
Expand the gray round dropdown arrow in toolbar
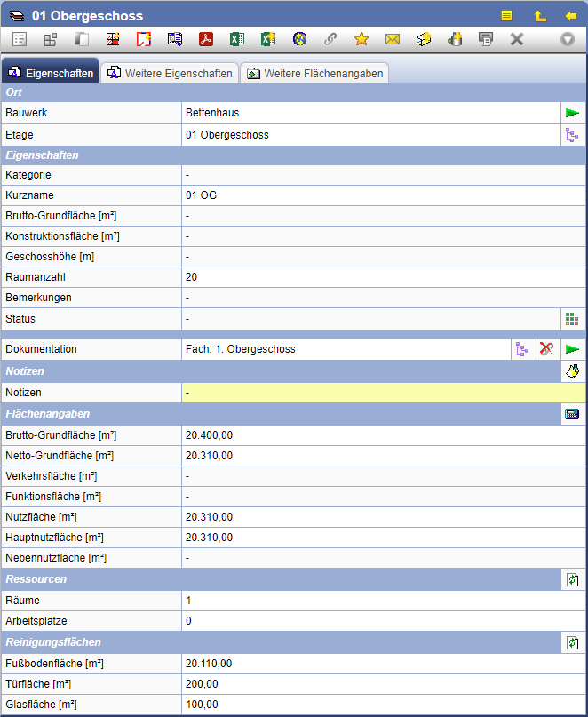pos(568,39)
